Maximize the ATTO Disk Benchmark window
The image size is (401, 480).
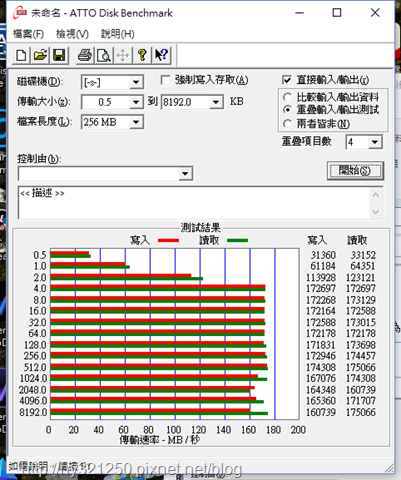(x=337, y=13)
